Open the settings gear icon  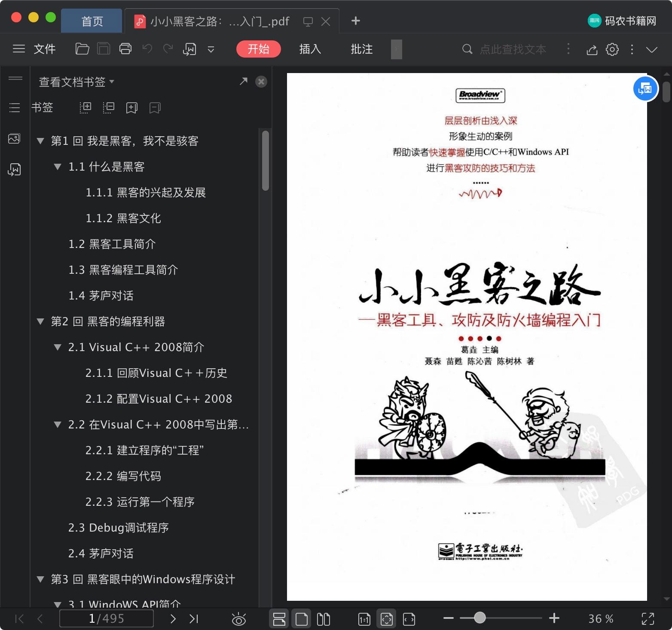tap(612, 49)
